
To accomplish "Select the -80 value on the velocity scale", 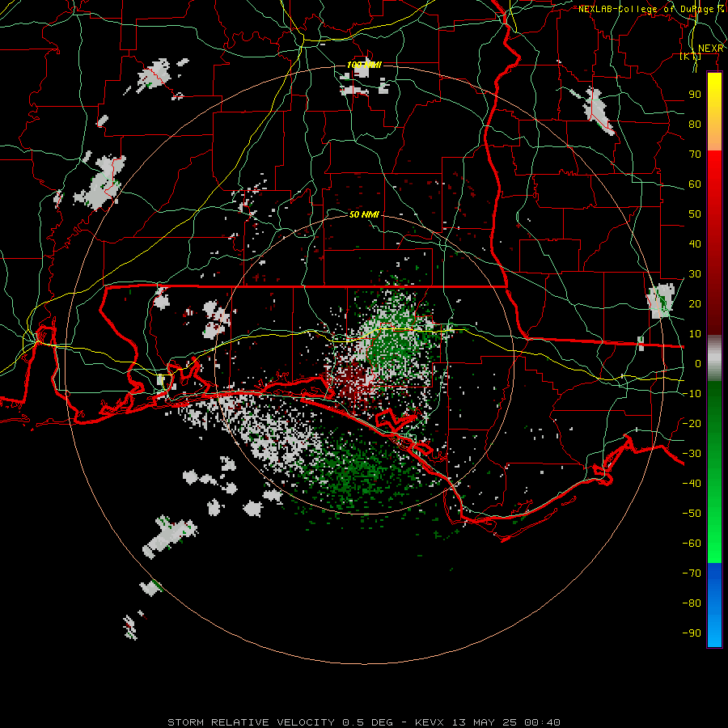I will (x=692, y=603).
